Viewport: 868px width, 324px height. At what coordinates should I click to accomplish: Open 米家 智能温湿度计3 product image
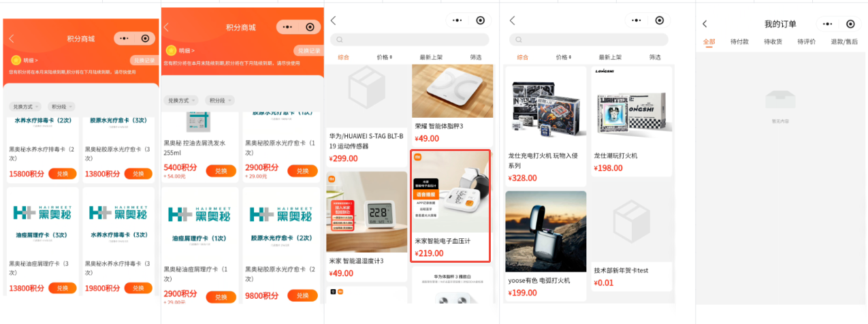pos(367,212)
